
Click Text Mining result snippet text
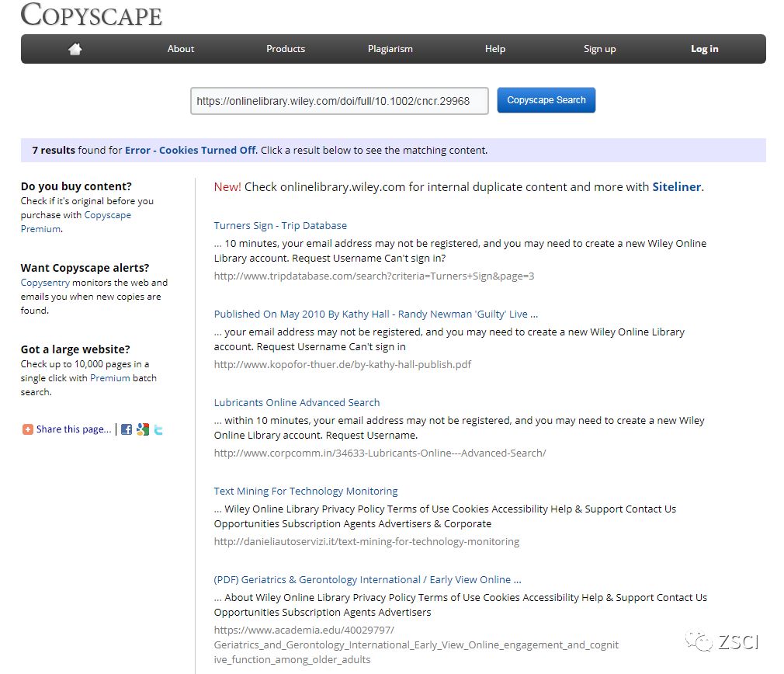(445, 516)
